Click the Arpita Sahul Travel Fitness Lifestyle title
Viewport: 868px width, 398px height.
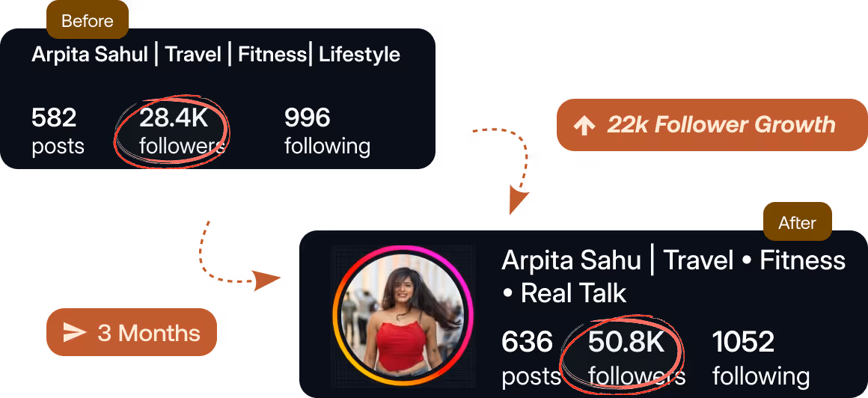coord(216,55)
